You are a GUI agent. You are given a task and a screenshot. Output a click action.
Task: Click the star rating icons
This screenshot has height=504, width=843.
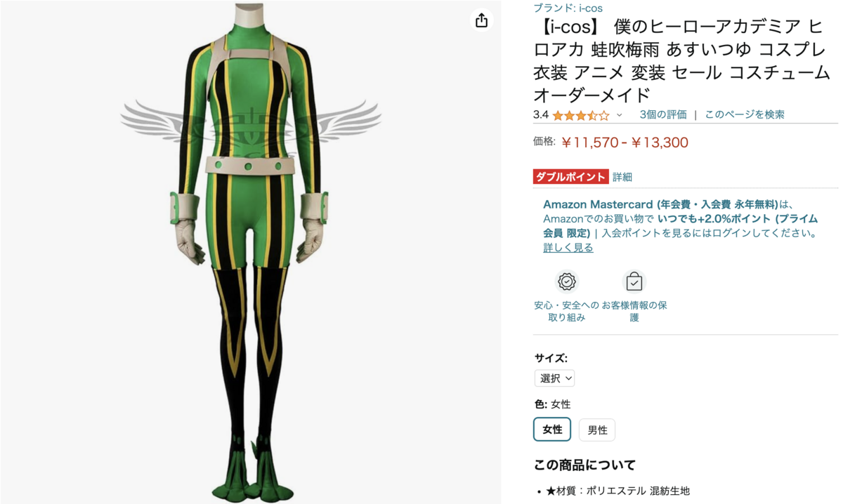click(x=581, y=115)
